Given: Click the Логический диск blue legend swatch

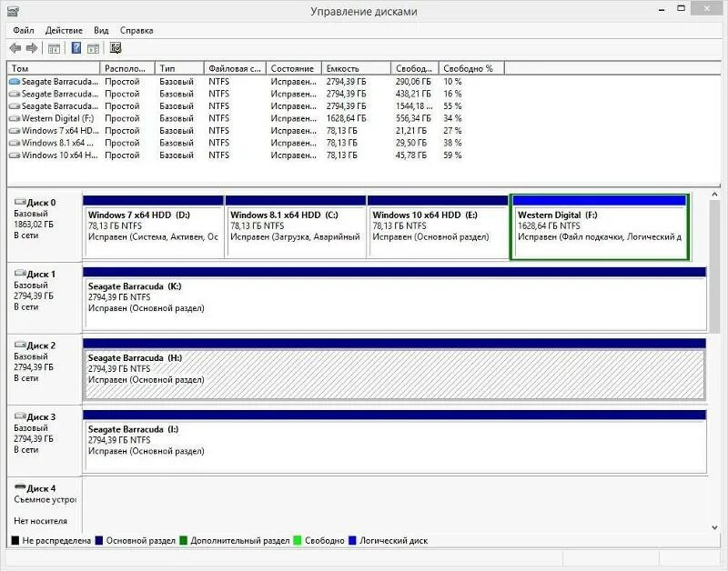Looking at the screenshot, I should (352, 540).
